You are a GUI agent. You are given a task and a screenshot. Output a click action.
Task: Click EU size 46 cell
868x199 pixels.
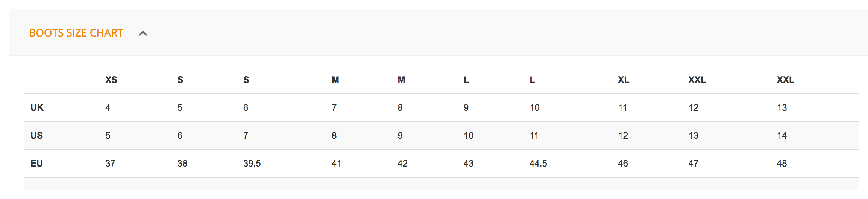(623, 164)
